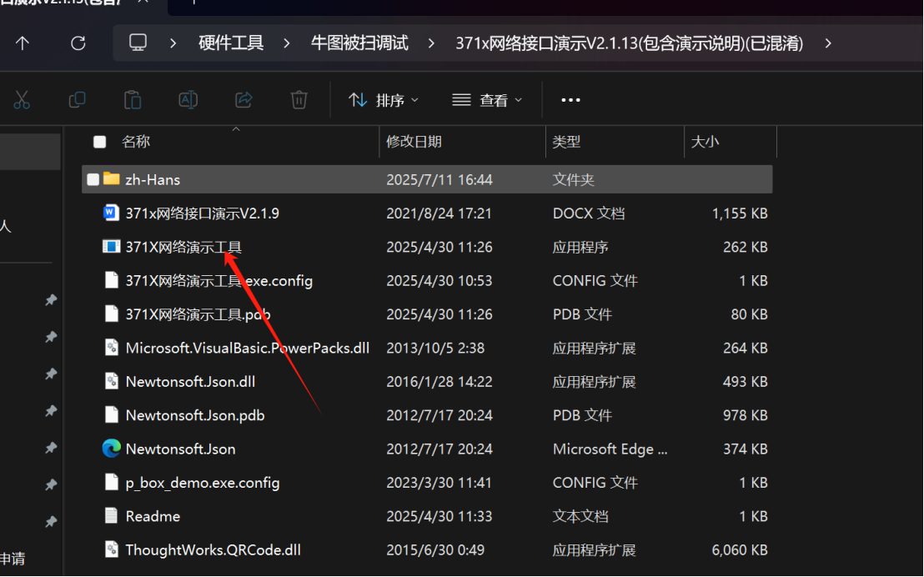Screen dimensions: 924x577
Task: Click the type Microsoft Edge ...
Action: (x=610, y=449)
